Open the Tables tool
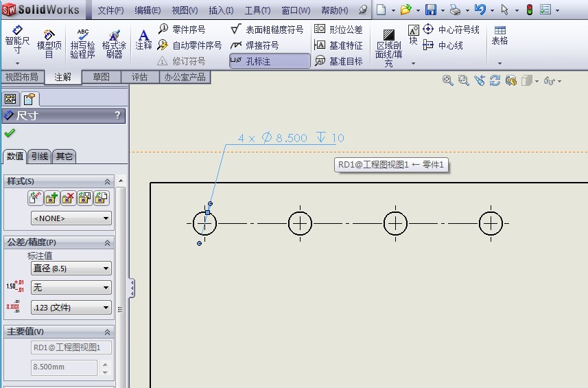Screen dimensions: 588x388 500,35
